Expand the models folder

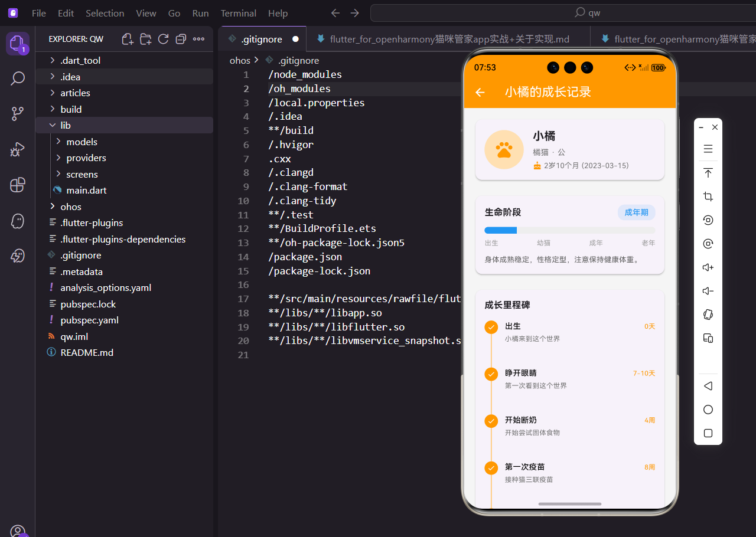(x=124, y=142)
